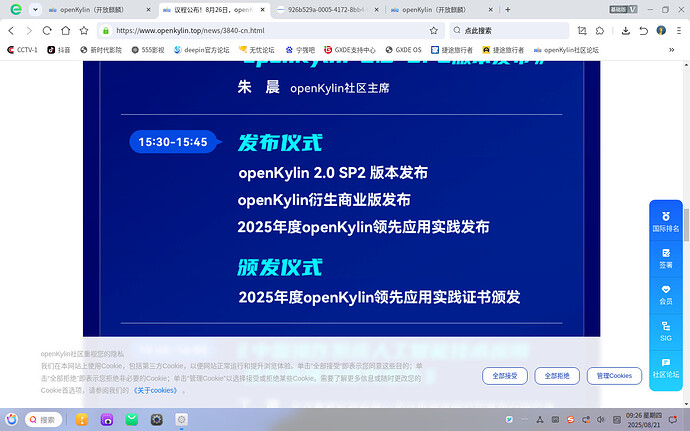Click the 管理Cookies button
The image size is (690, 431).
click(x=614, y=376)
